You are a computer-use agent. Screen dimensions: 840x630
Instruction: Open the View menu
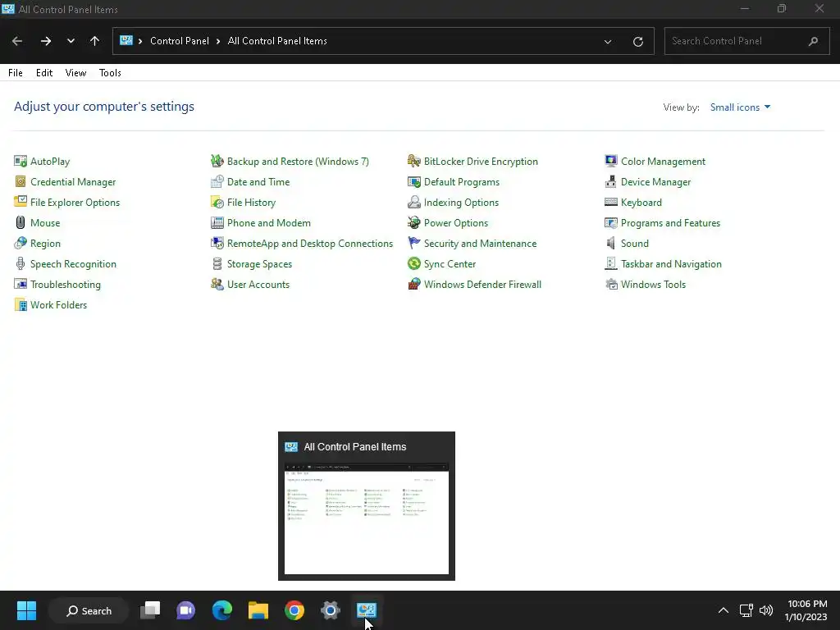pos(75,73)
